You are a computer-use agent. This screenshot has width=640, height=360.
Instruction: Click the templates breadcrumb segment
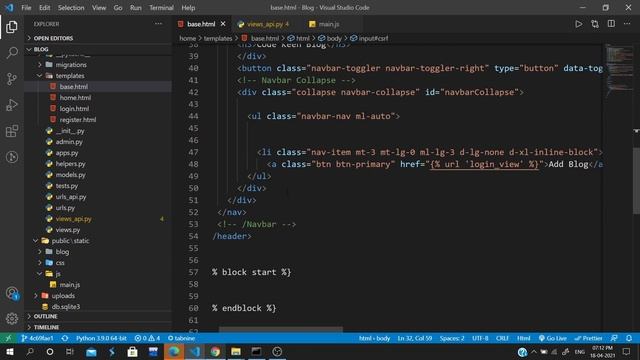pyautogui.click(x=218, y=38)
